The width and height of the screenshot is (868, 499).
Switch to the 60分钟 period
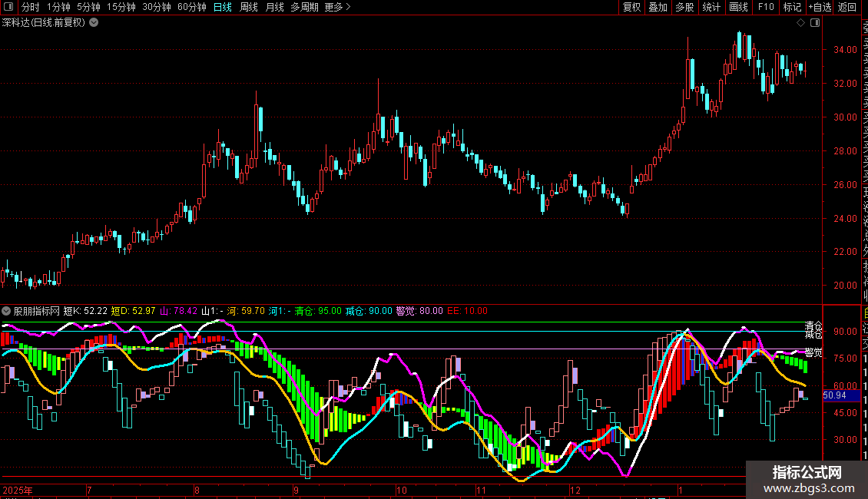(x=191, y=8)
